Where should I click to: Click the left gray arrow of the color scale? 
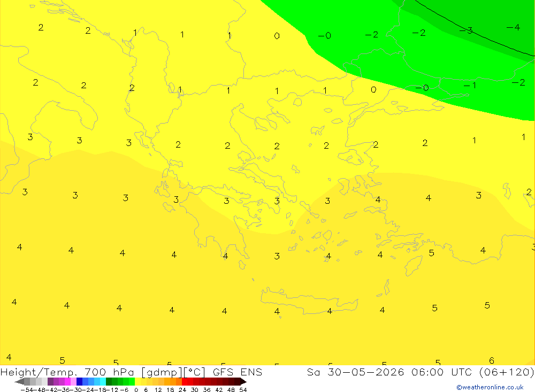[19, 381]
